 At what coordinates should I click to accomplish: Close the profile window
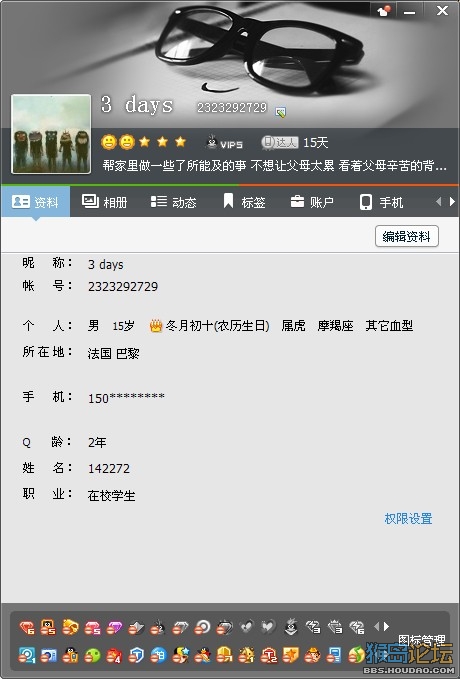click(442, 10)
